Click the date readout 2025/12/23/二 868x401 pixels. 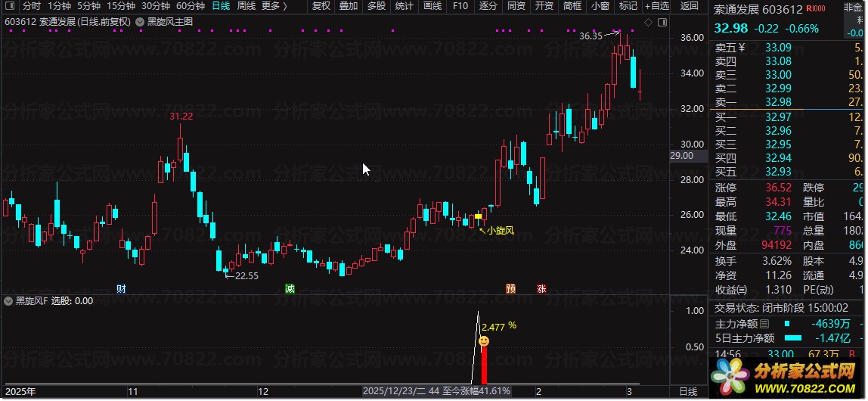tap(395, 391)
